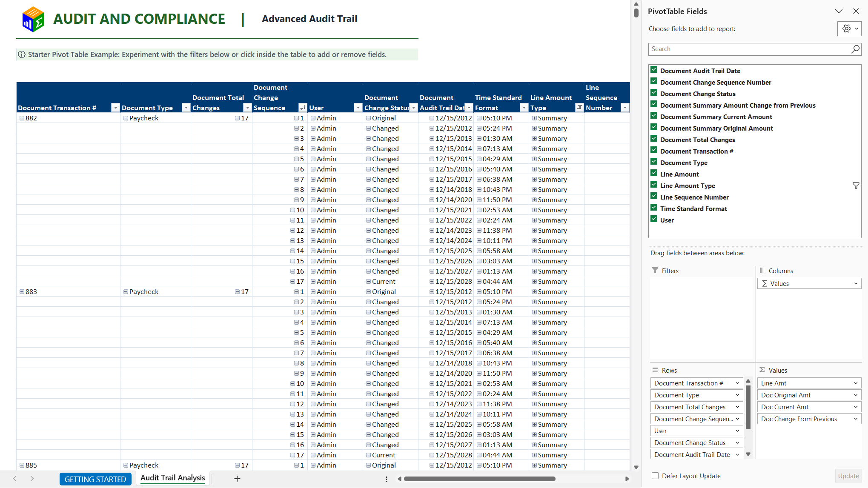Enable Defer Layout Update checkbox
Image resolution: width=868 pixels, height=488 pixels.
655,476
